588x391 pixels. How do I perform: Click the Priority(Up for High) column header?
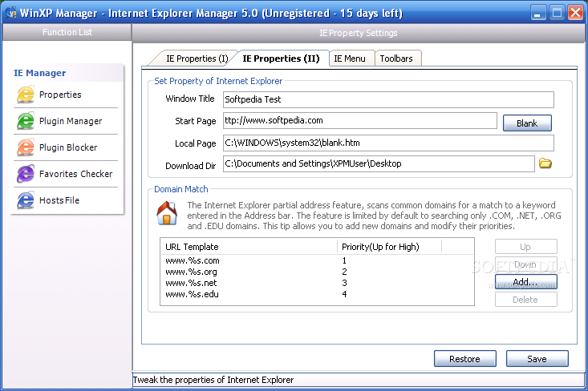pos(390,247)
